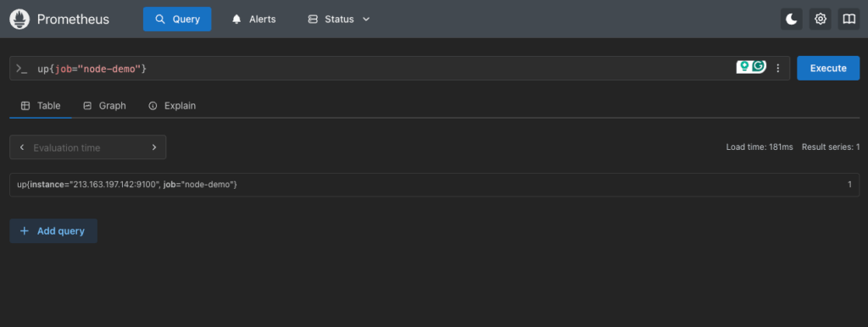Click the green Grammarly G icon
Viewport: 868px width, 327px height.
[x=759, y=66]
